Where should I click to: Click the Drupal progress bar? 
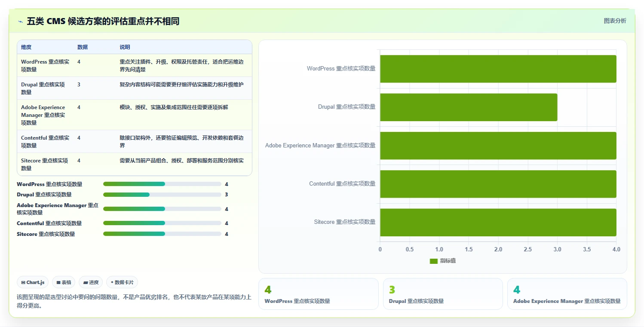(162, 195)
